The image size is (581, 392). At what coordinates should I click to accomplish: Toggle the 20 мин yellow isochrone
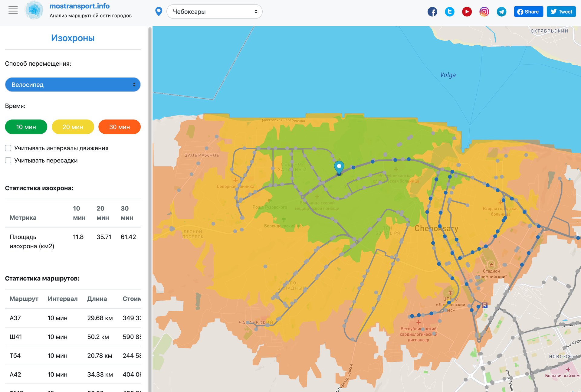pyautogui.click(x=73, y=127)
